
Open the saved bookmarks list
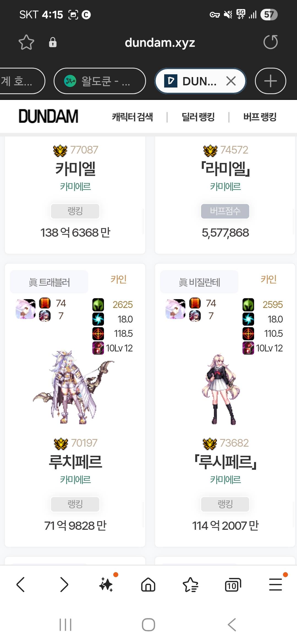click(190, 584)
